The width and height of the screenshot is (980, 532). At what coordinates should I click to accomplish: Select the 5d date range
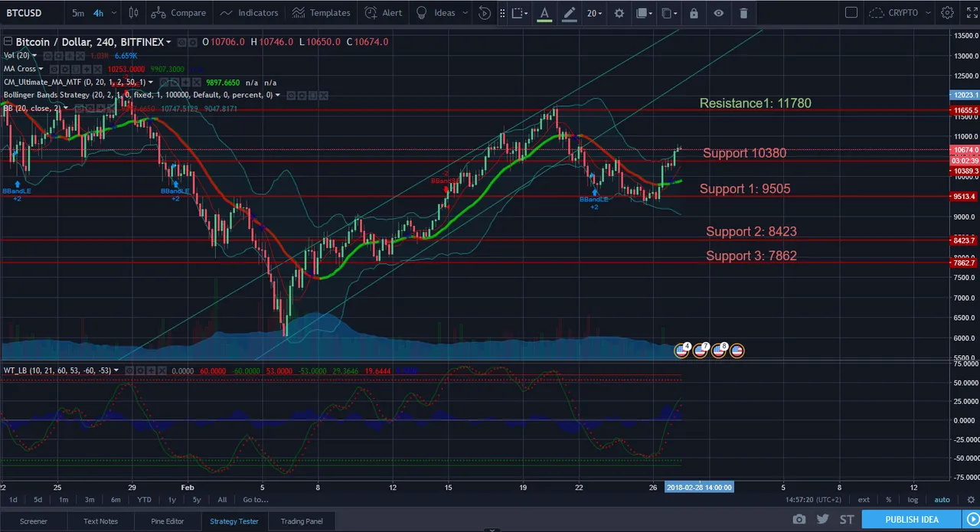tap(38, 500)
